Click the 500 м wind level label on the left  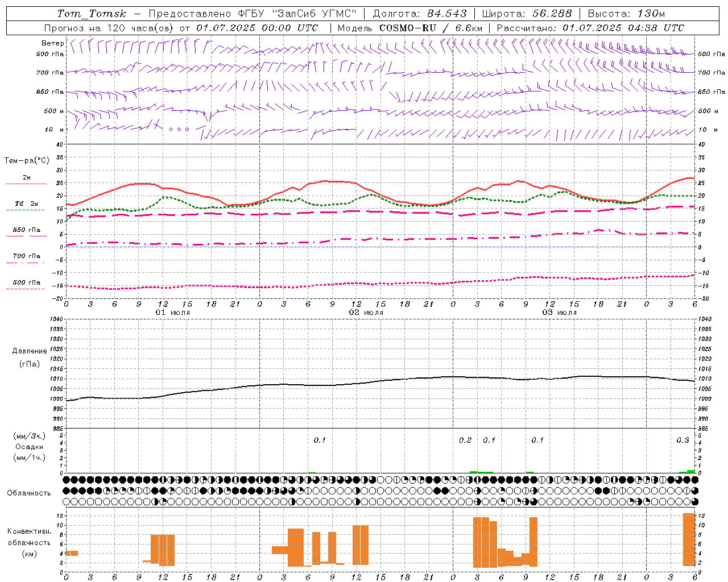pyautogui.click(x=55, y=111)
